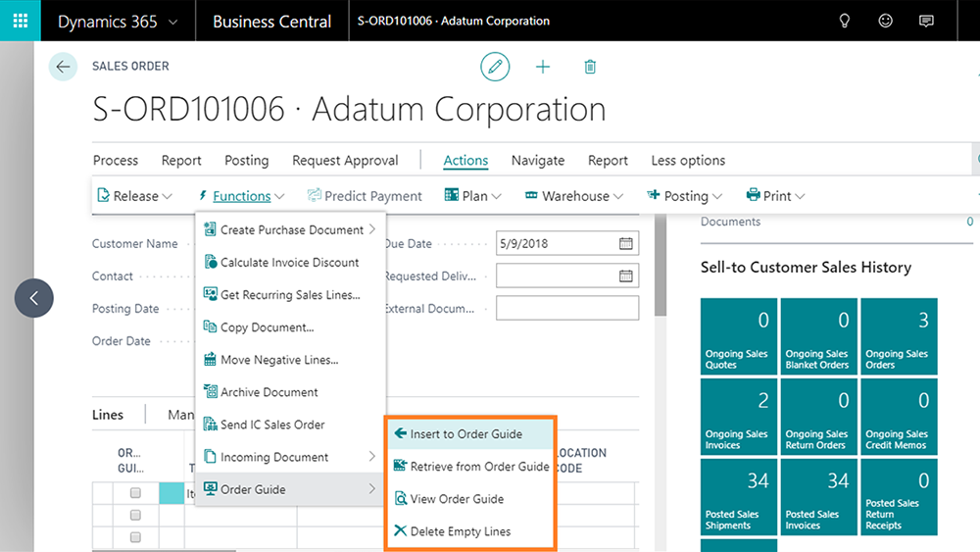Click the Print printer icon

(x=753, y=195)
